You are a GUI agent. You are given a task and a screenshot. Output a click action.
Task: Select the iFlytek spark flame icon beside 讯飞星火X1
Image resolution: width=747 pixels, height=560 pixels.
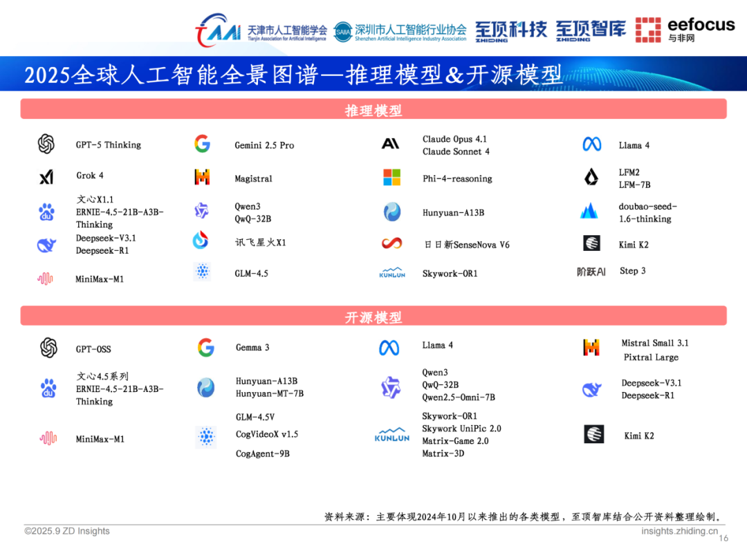[201, 240]
